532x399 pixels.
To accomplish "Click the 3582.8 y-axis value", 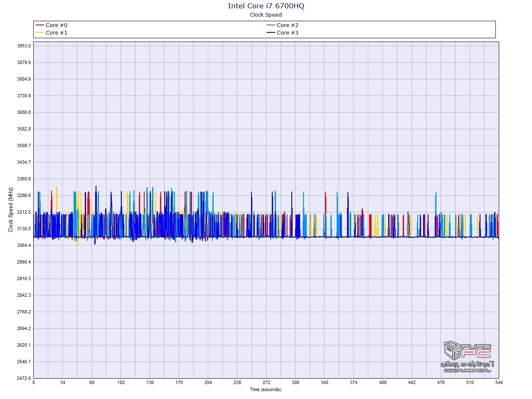I will pyautogui.click(x=24, y=129).
